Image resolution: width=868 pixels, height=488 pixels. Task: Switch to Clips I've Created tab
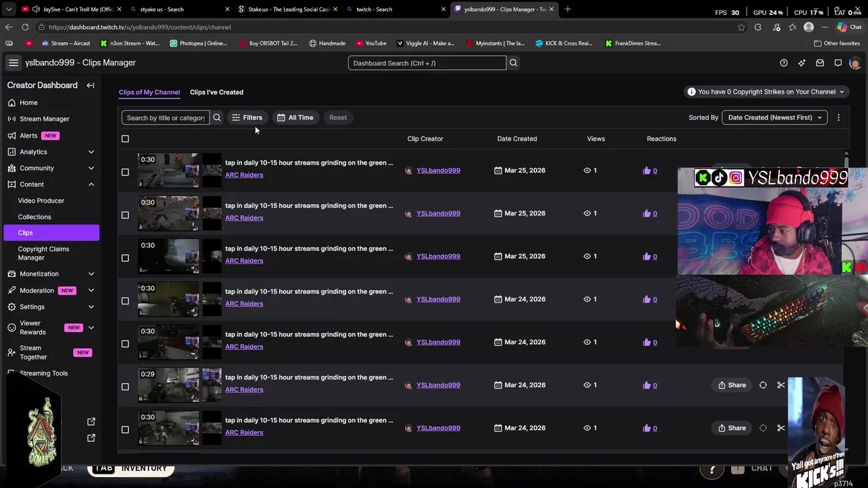(216, 92)
